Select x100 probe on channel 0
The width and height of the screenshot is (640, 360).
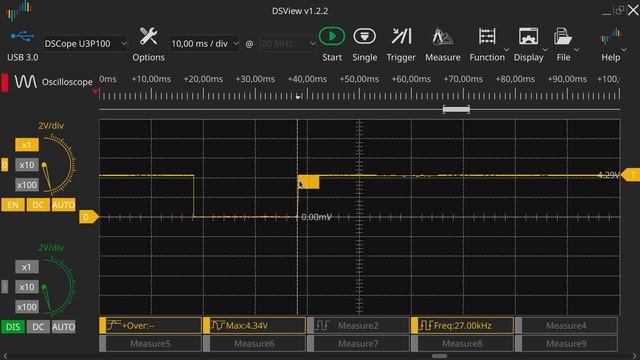[x=27, y=185]
